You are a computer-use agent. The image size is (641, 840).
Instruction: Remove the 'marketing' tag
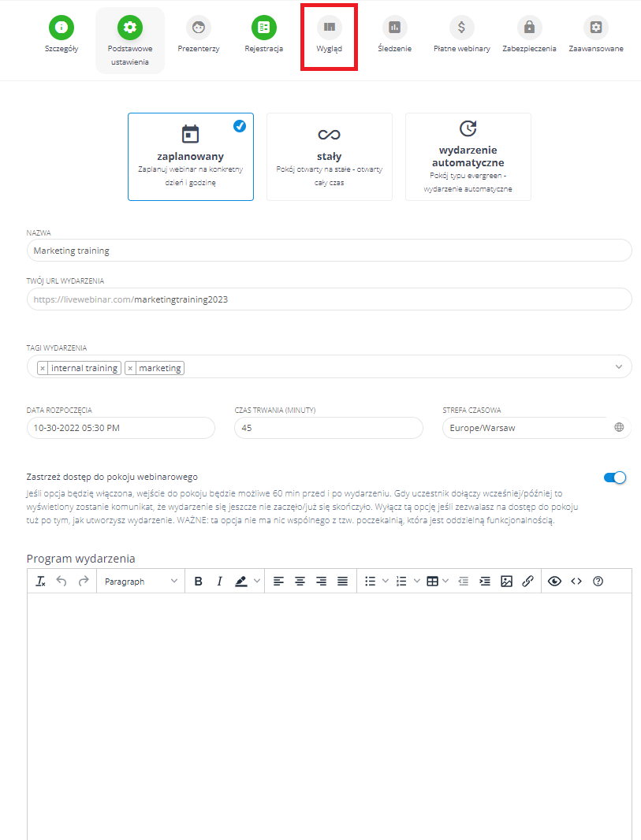pyautogui.click(x=131, y=368)
